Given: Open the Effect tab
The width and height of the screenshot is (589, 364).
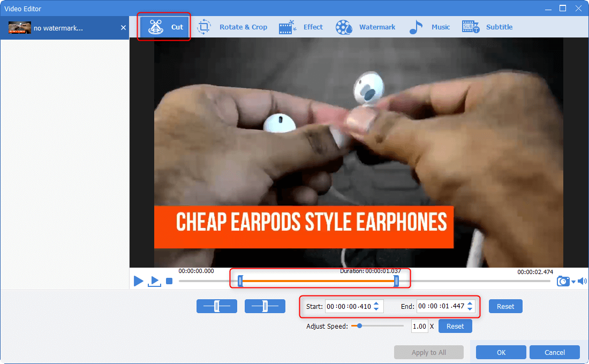Looking at the screenshot, I should point(301,27).
